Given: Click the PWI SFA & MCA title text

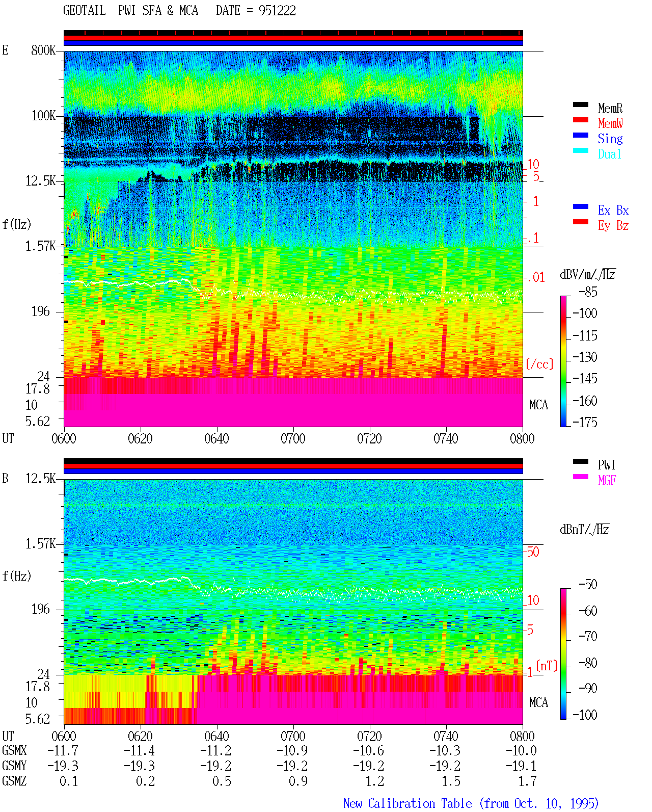Looking at the screenshot, I should tap(158, 11).
